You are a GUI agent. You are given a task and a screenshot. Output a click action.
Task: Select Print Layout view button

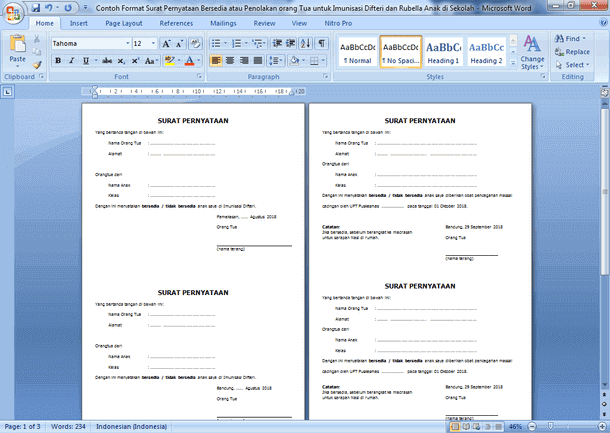coord(454,427)
